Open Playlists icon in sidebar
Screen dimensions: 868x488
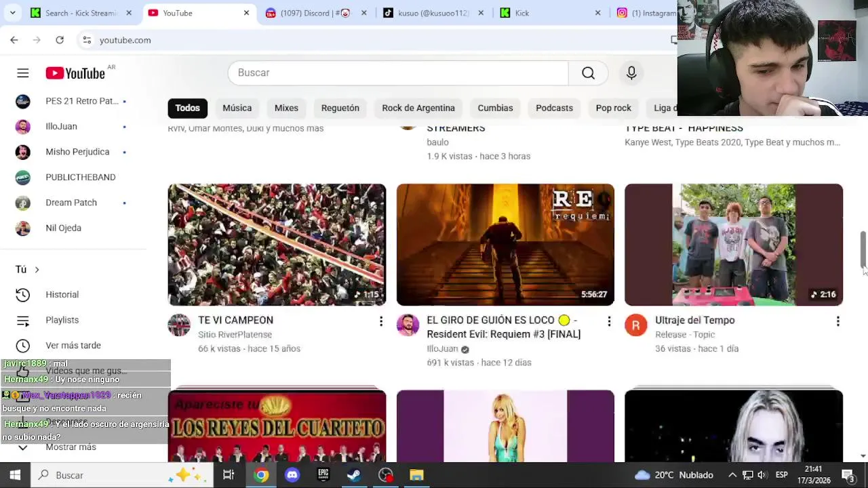coord(23,320)
